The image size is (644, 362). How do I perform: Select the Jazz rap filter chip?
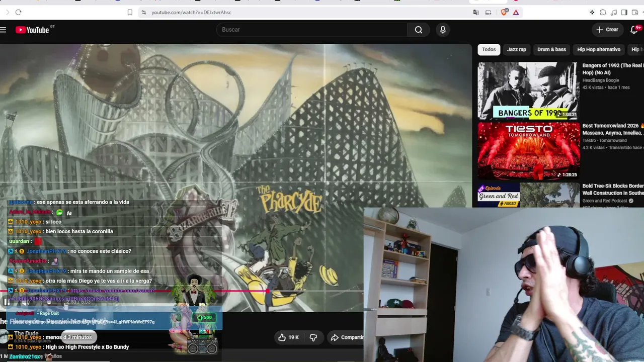point(516,49)
